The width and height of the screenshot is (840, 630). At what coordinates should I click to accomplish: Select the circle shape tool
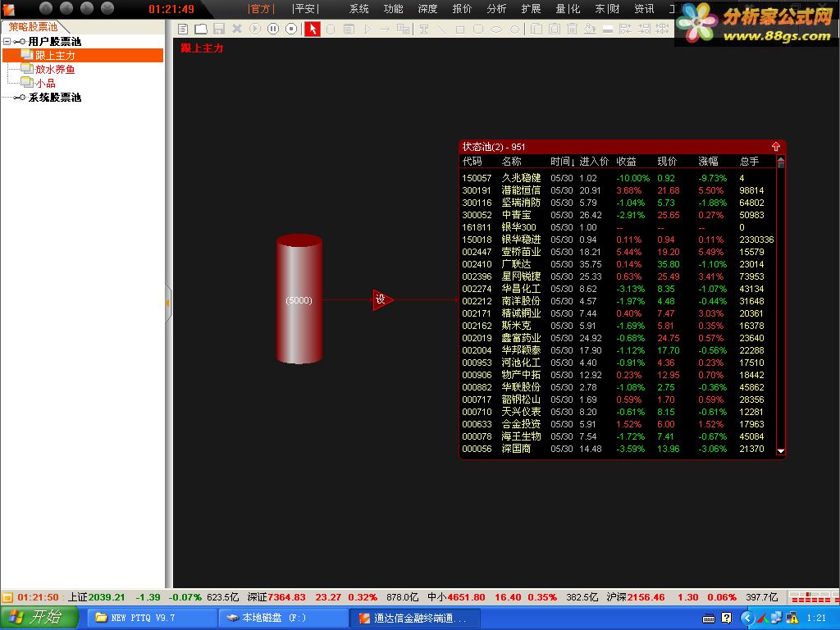[515, 30]
